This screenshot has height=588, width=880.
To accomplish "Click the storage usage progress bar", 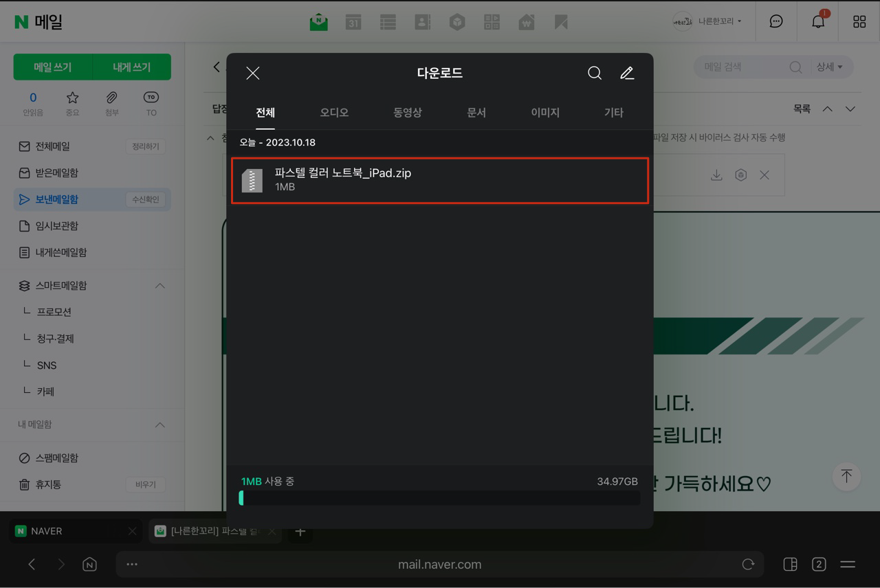I will [440, 497].
